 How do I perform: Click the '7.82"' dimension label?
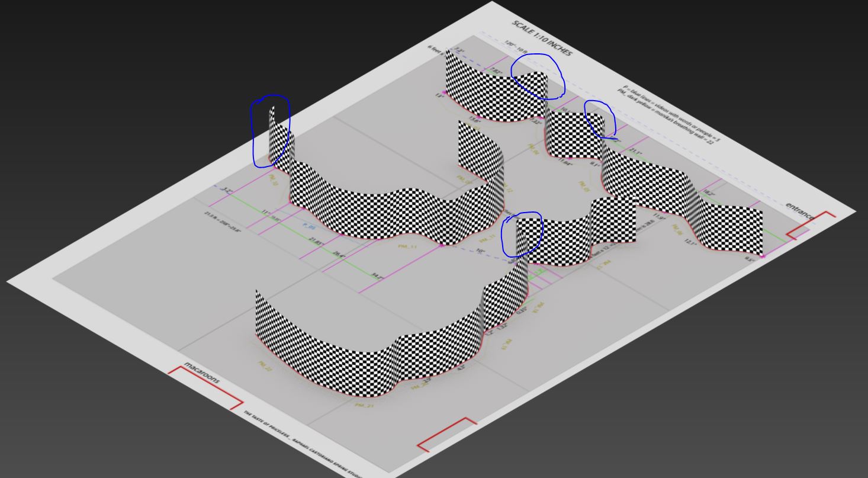pyautogui.click(x=495, y=71)
